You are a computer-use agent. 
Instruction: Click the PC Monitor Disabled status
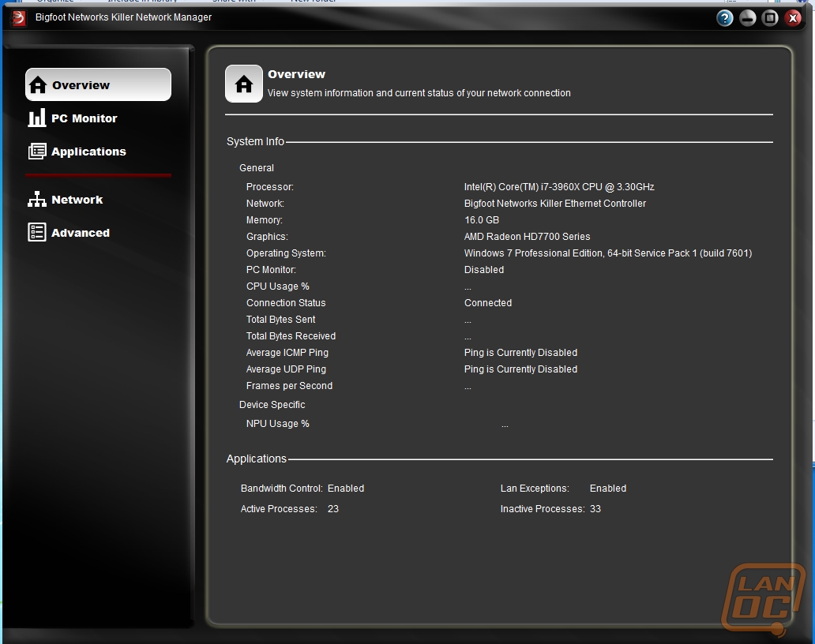[484, 270]
